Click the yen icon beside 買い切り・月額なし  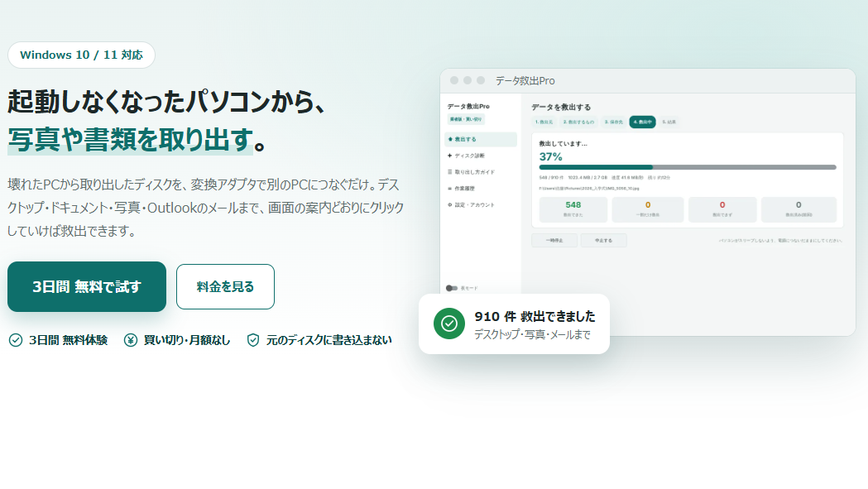(x=131, y=340)
